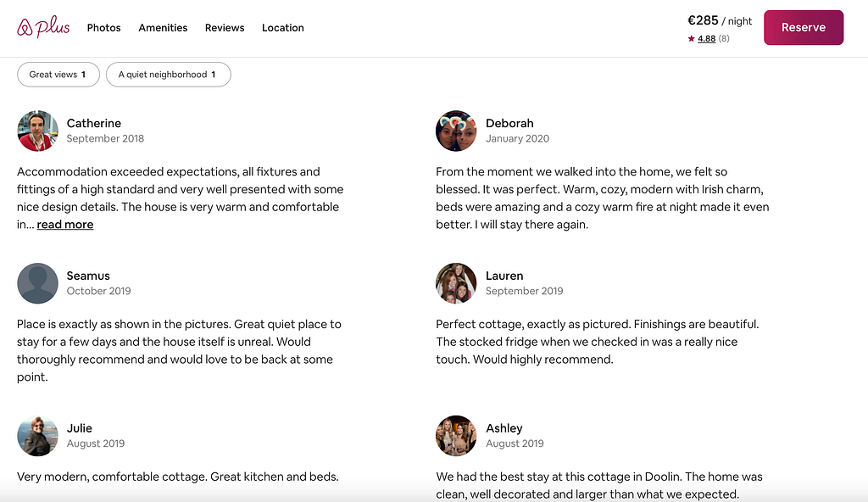Click the Airbnb Plus logo

click(x=43, y=28)
